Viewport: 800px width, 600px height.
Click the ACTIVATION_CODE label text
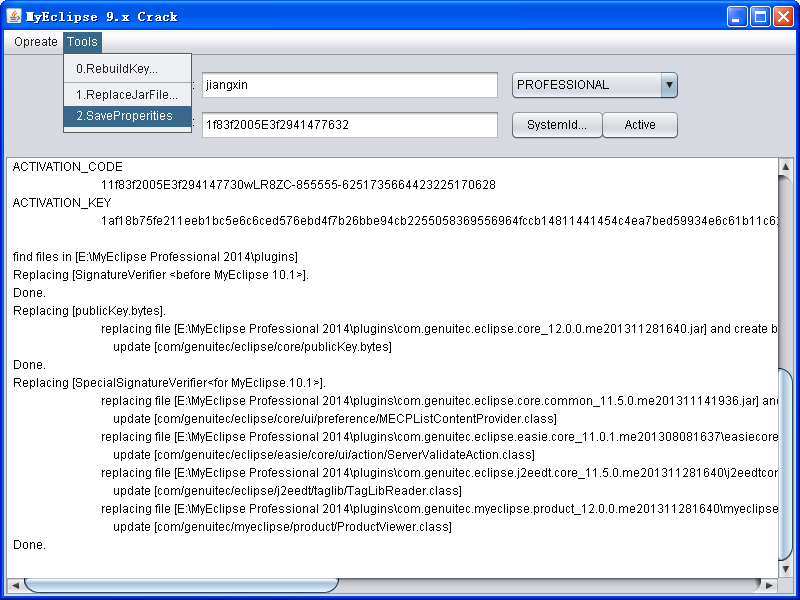pyautogui.click(x=68, y=167)
